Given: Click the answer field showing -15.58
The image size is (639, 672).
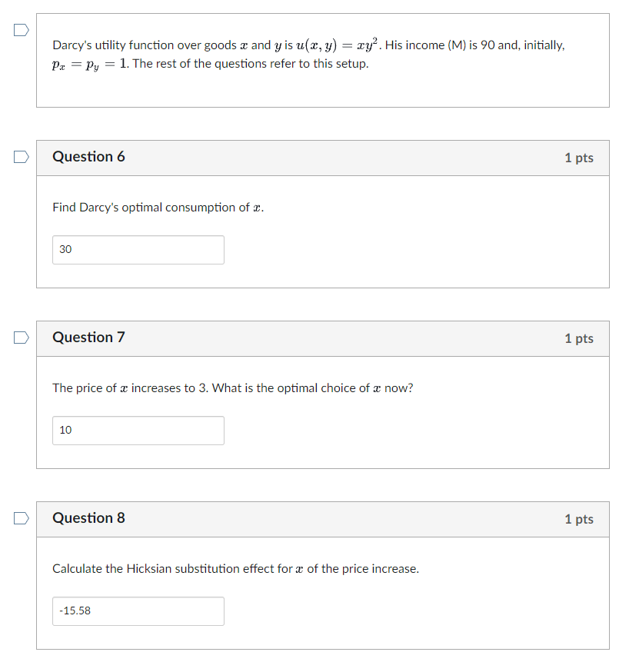Looking at the screenshot, I should pos(138,610).
